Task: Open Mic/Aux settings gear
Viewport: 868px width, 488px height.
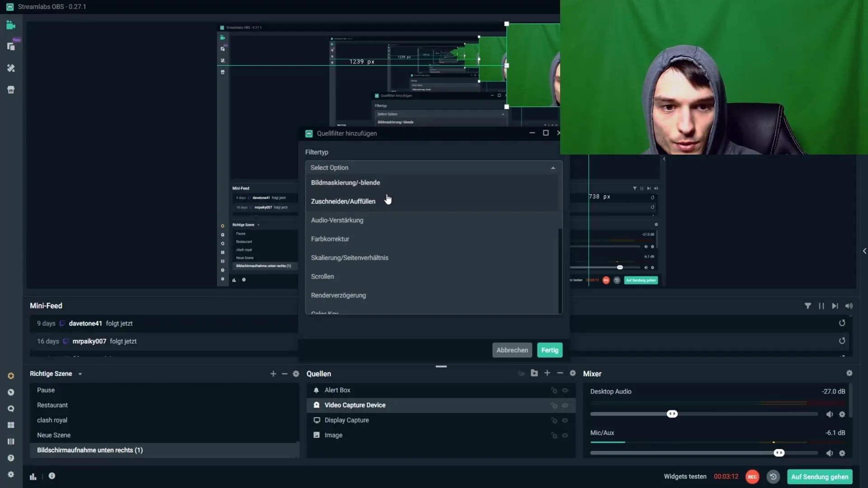Action: coord(842,453)
